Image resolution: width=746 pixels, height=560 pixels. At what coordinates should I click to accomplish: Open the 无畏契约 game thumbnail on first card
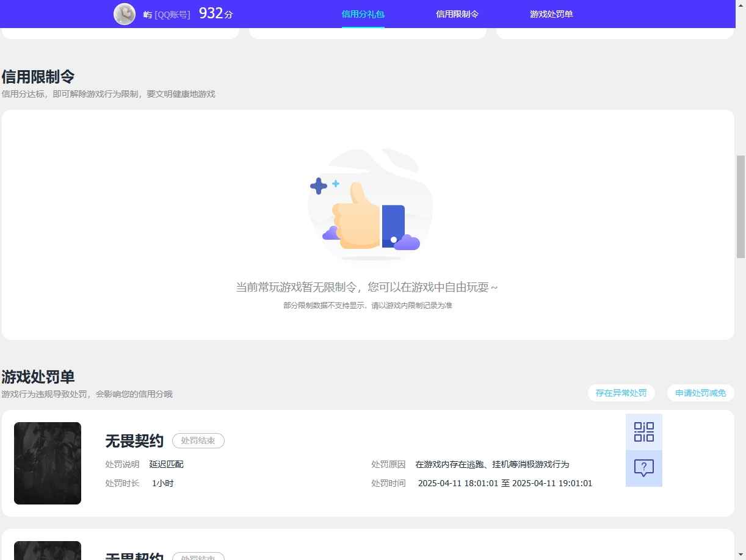48,463
